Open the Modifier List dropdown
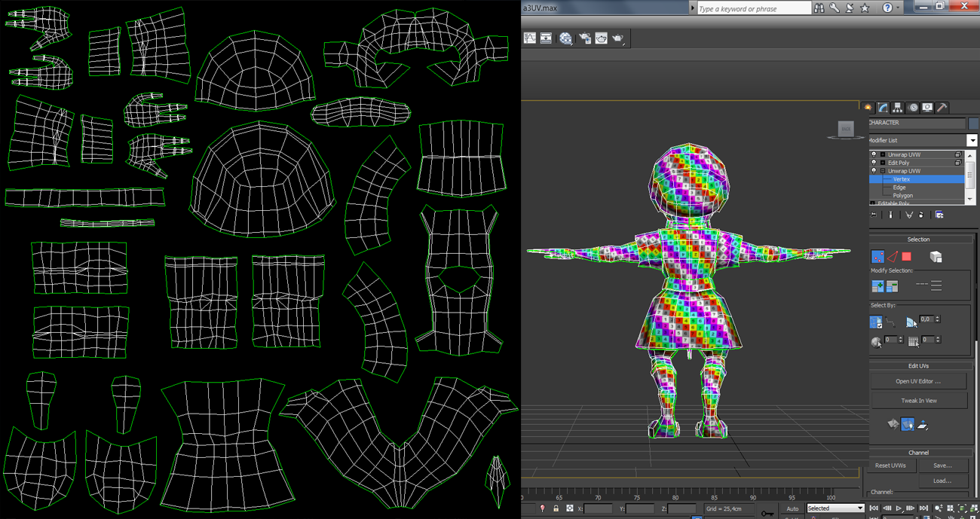The height and width of the screenshot is (519, 980). pyautogui.click(x=972, y=140)
